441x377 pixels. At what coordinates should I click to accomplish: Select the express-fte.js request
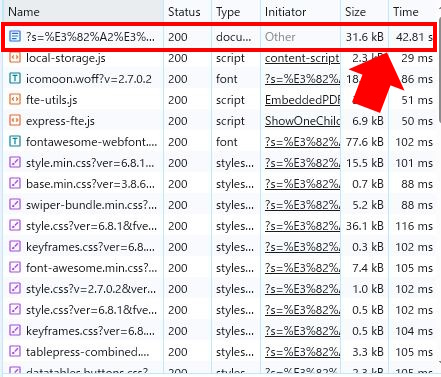[x=60, y=121]
